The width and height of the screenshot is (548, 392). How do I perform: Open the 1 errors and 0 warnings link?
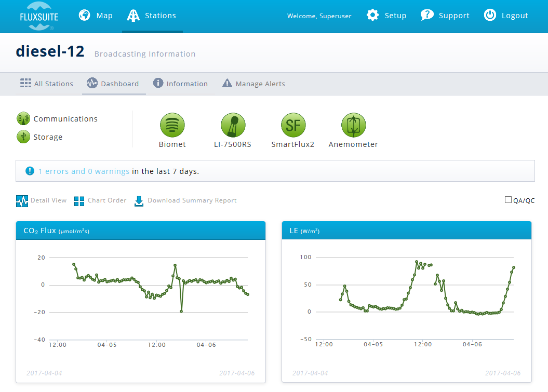(x=84, y=171)
